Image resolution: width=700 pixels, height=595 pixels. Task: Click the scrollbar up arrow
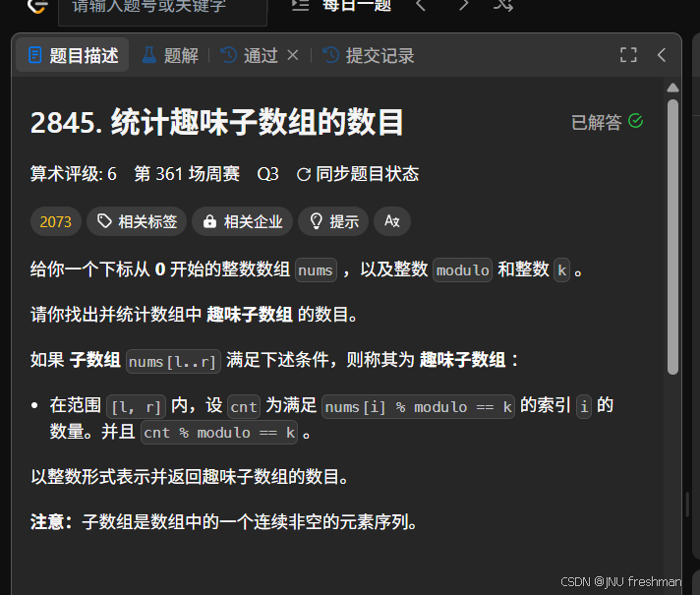[672, 88]
